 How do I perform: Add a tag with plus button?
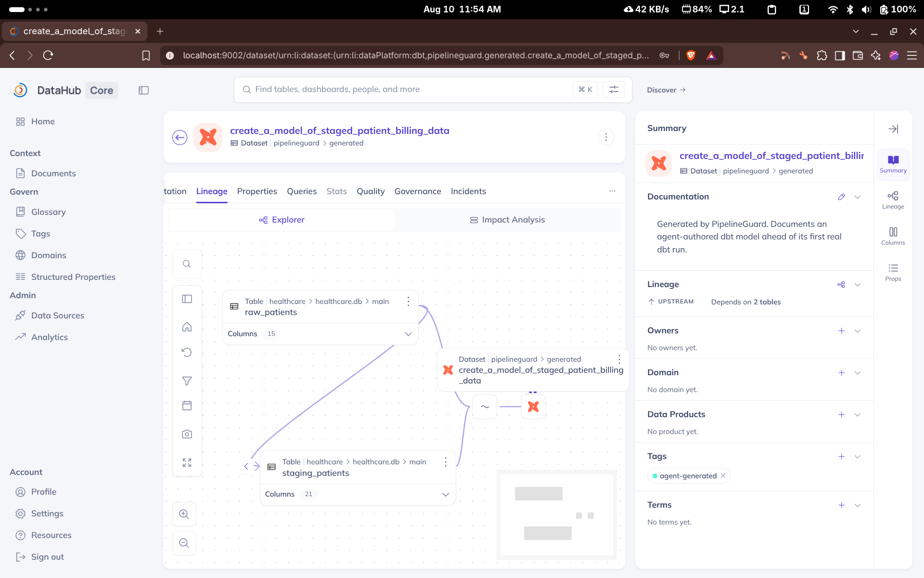tap(841, 457)
